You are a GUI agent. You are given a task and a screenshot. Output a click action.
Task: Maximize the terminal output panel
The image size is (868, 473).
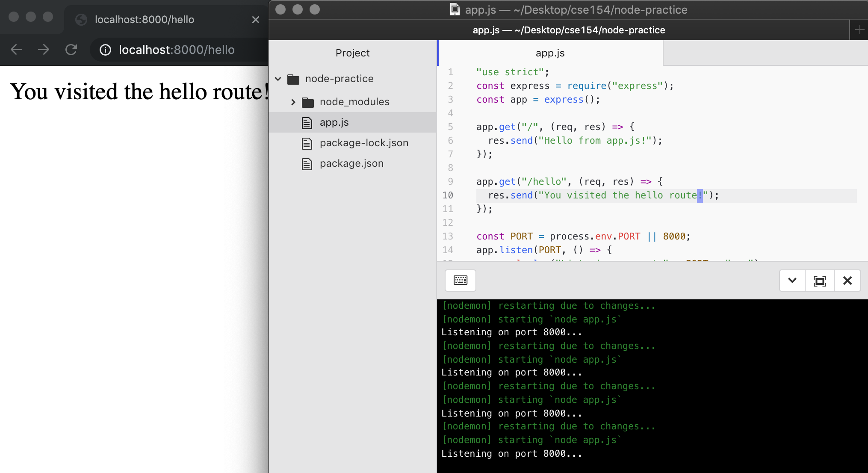820,281
